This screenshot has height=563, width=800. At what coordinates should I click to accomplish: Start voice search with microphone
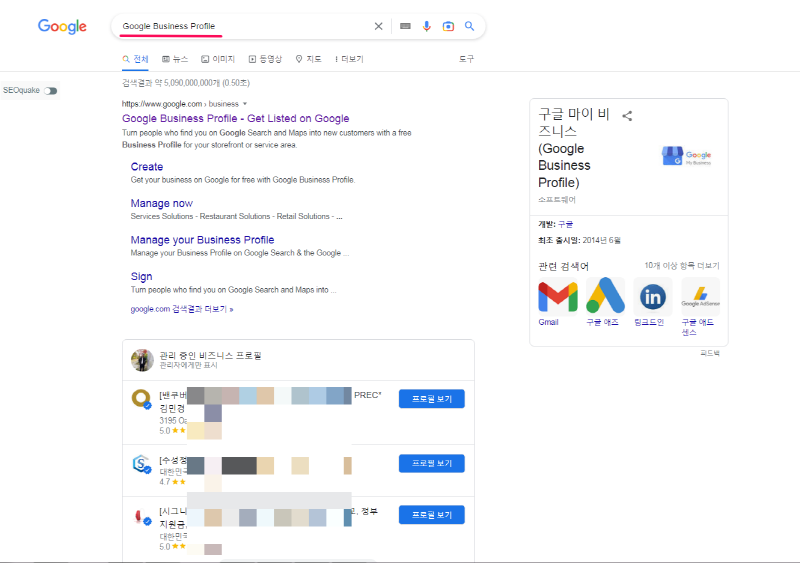[x=427, y=26]
